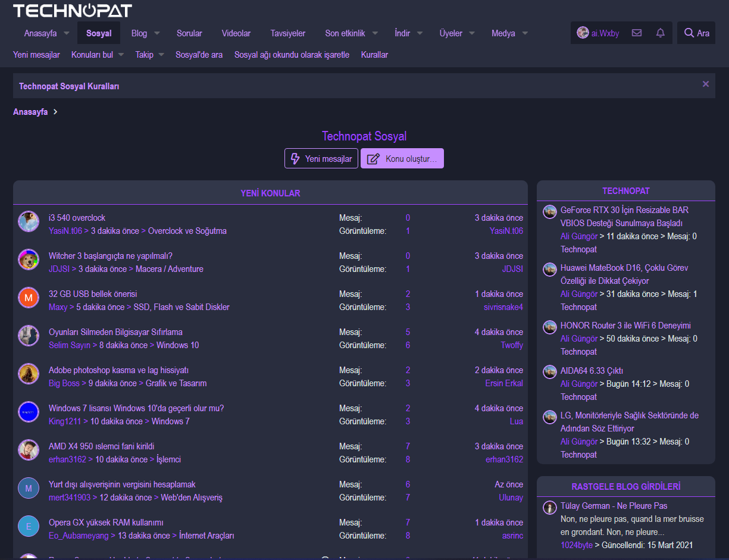
Task: Click avatar beside GeForce RTX 30 article
Action: 550,212
